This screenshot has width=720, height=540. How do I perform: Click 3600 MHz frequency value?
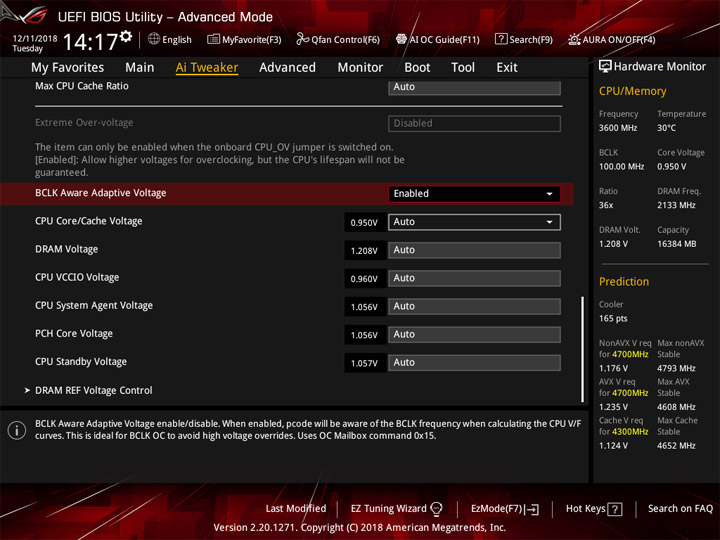click(618, 128)
